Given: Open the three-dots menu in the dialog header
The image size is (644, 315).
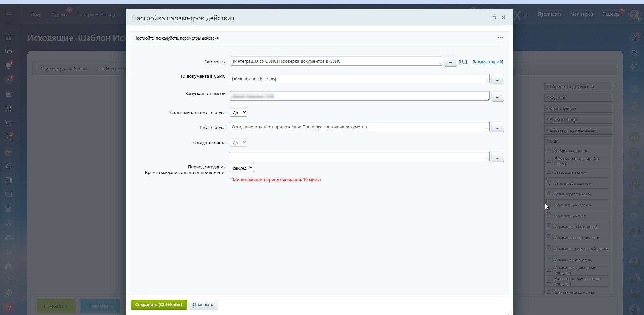Looking at the screenshot, I should (x=500, y=38).
